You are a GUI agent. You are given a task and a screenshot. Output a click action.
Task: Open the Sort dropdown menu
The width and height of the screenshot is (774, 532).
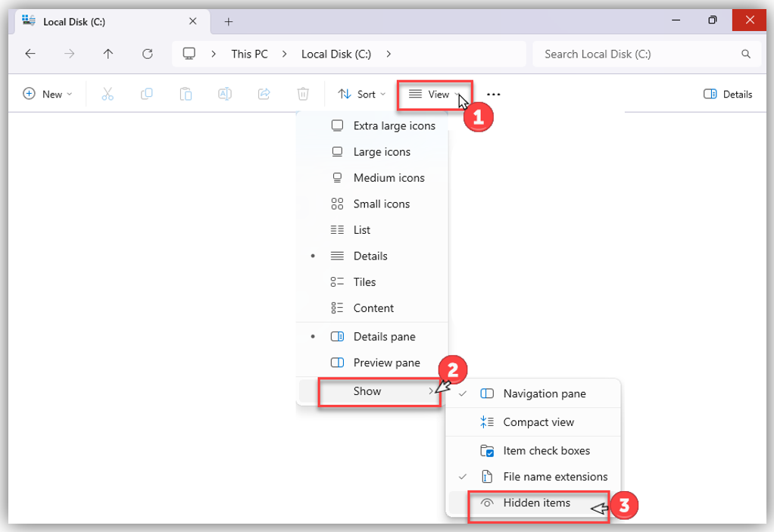tap(361, 95)
